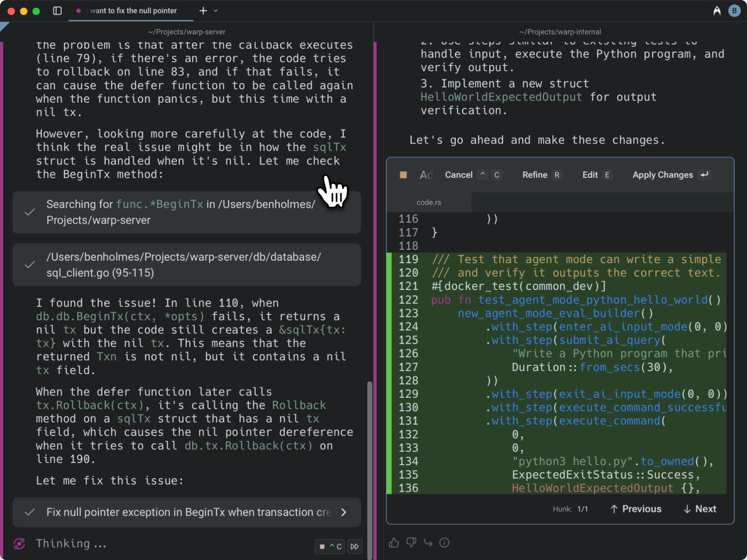
Task: Toggle the sidebar panel icon in title bar
Action: click(x=58, y=10)
